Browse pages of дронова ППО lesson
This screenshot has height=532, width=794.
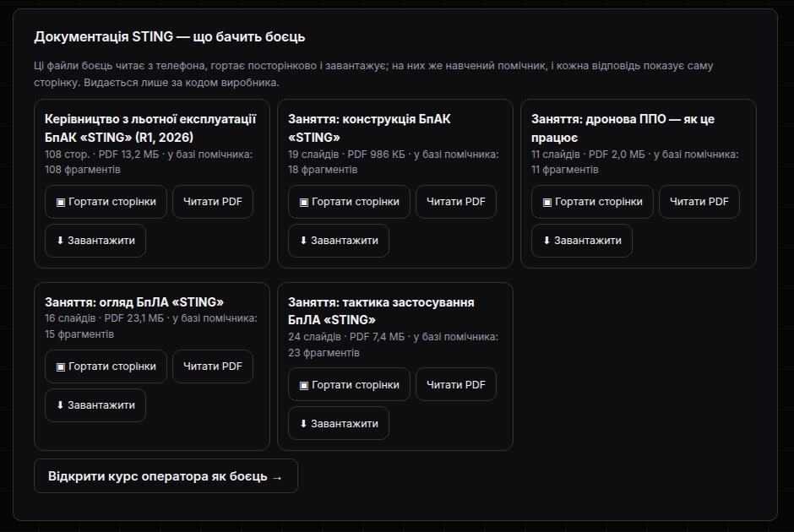click(592, 202)
